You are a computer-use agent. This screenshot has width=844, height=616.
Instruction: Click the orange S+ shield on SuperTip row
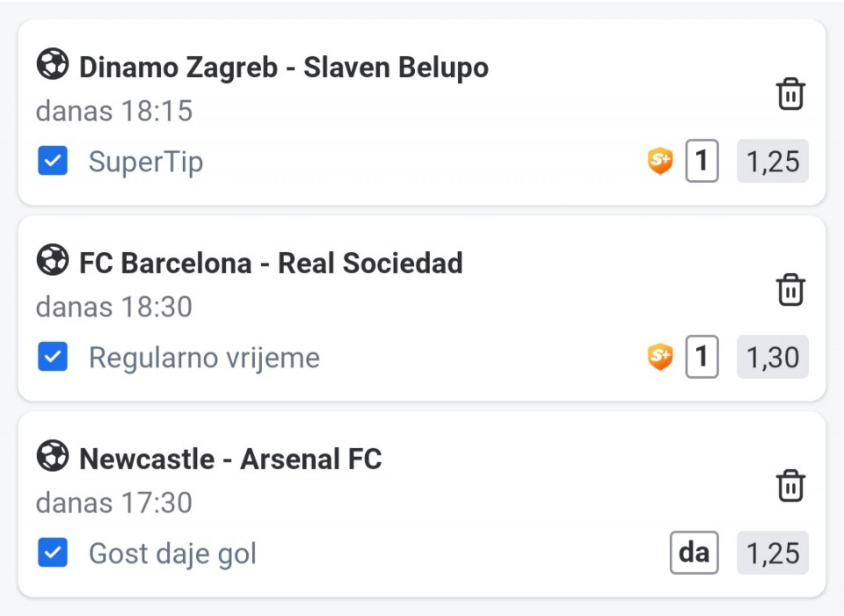click(x=659, y=162)
